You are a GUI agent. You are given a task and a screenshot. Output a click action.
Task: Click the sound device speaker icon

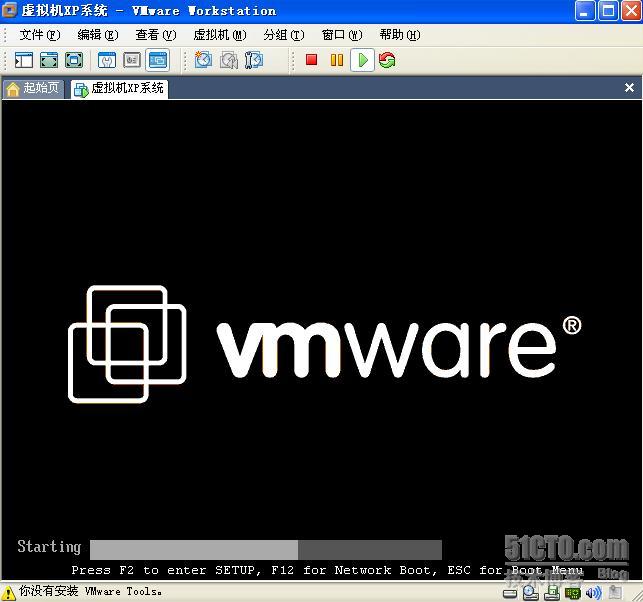(593, 593)
